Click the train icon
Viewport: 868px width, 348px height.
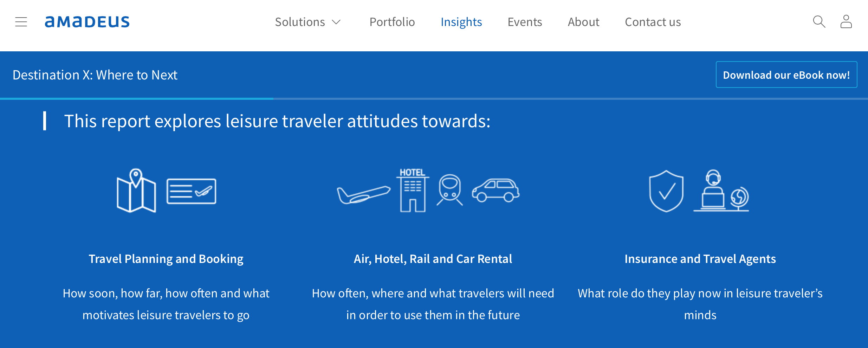tap(450, 190)
